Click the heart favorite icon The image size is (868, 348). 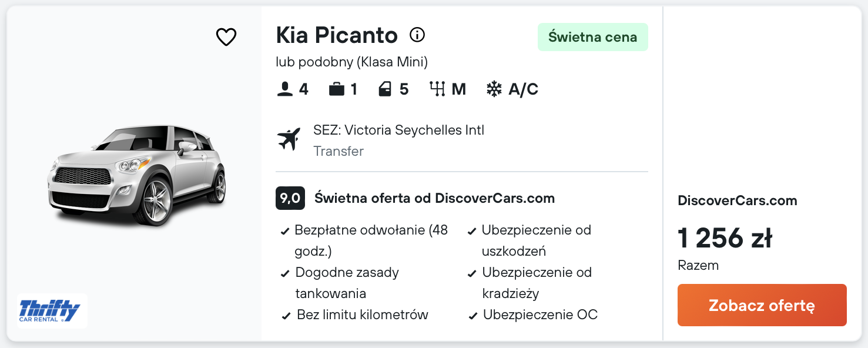(226, 37)
